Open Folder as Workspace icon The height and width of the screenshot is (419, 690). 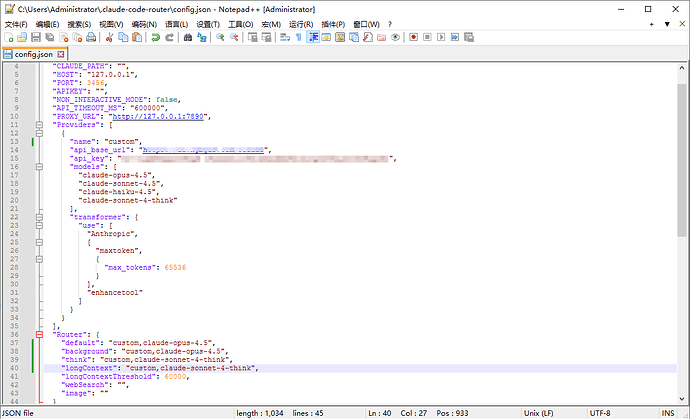382,37
